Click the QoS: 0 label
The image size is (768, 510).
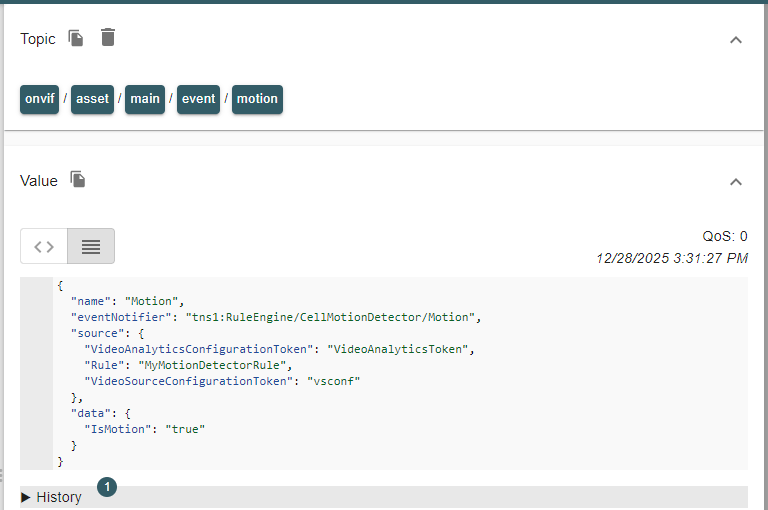[x=725, y=237]
